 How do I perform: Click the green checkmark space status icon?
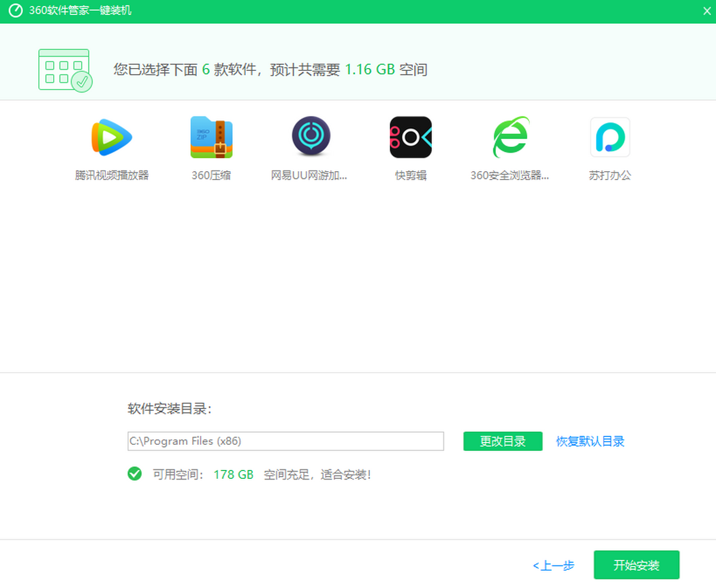(135, 474)
